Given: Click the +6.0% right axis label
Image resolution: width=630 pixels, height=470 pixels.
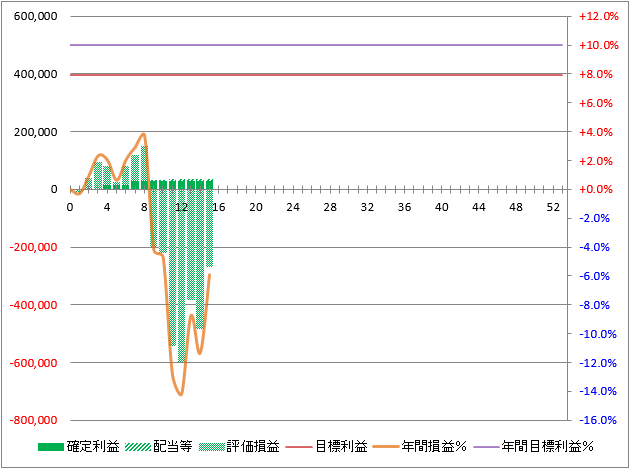Looking at the screenshot, I should coord(596,103).
